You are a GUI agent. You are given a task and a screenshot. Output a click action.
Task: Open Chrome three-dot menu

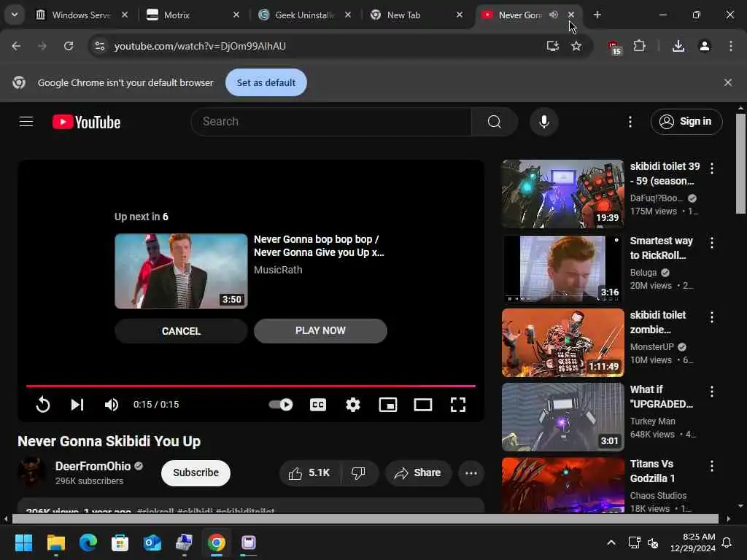(x=730, y=46)
